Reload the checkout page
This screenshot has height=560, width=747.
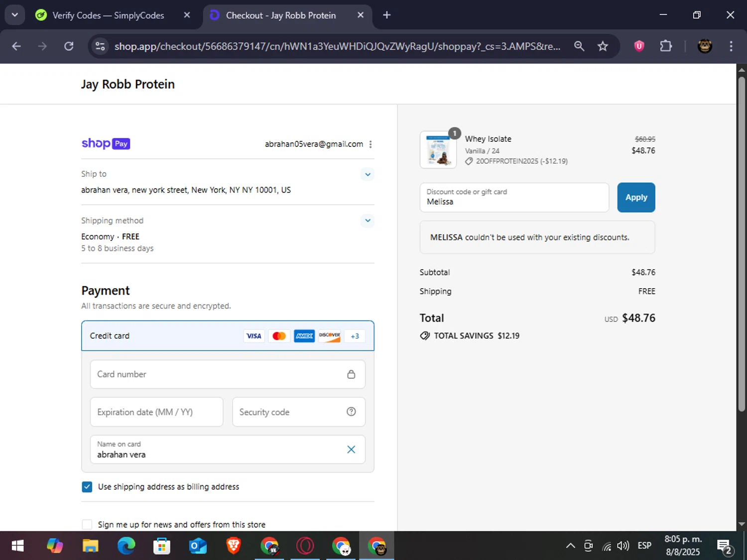coord(69,46)
